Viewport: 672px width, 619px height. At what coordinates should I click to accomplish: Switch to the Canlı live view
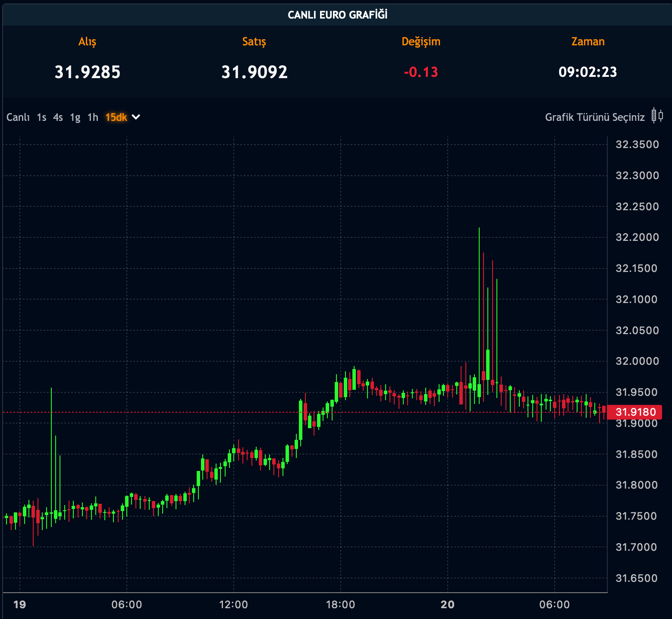coord(18,117)
